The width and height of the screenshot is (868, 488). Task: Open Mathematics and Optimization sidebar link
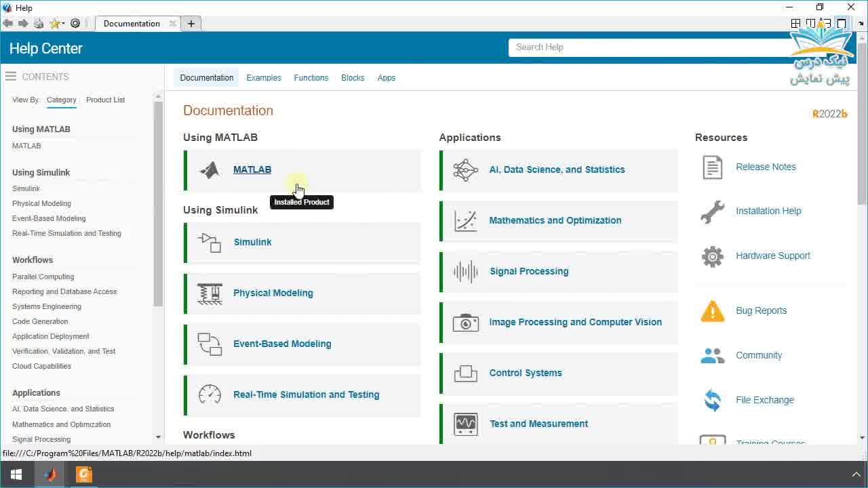pyautogui.click(x=61, y=424)
